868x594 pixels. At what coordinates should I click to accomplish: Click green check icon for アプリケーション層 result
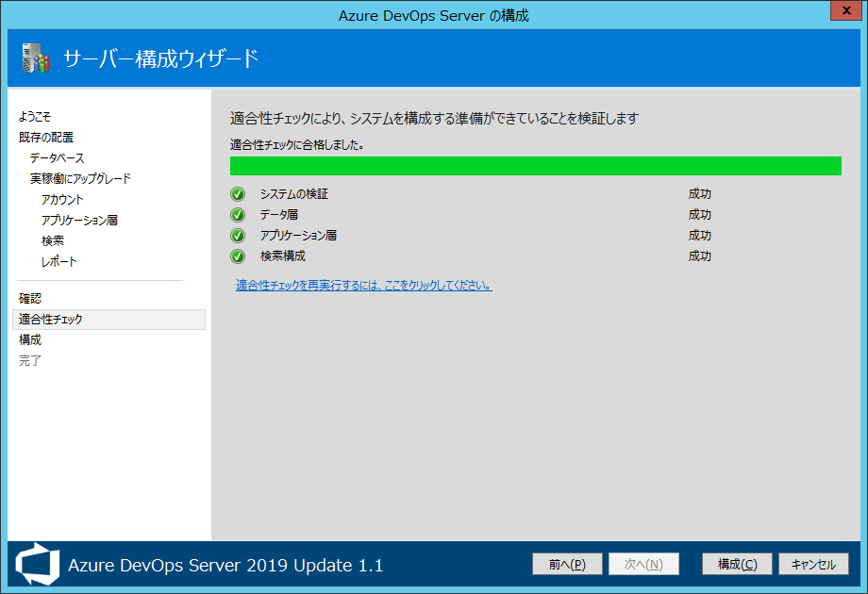pyautogui.click(x=238, y=236)
